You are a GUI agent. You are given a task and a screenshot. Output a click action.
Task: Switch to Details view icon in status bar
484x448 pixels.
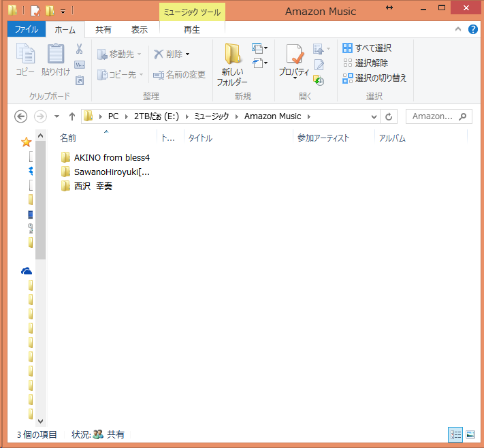click(x=455, y=434)
